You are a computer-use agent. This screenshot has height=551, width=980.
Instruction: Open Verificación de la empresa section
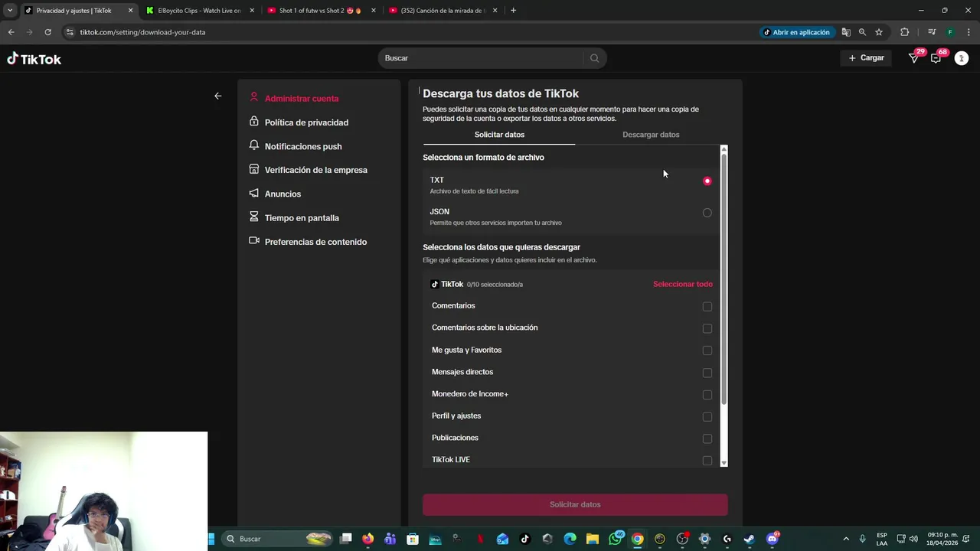[316, 170]
